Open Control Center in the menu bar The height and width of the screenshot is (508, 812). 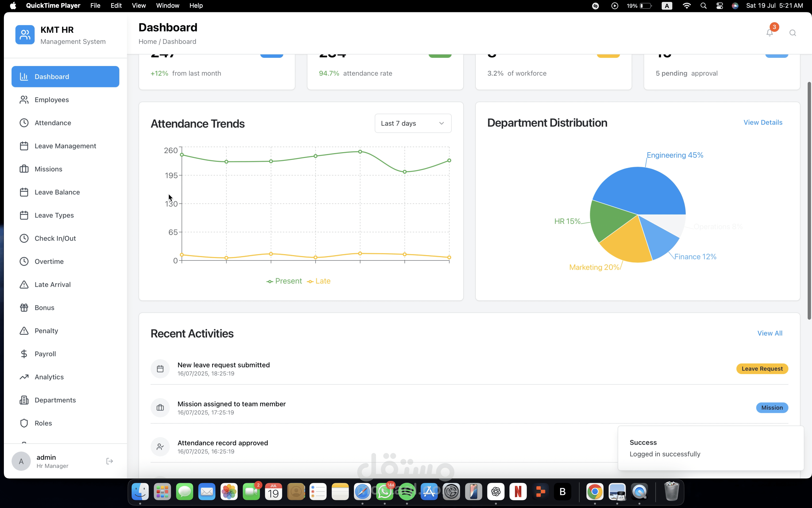[x=719, y=5]
